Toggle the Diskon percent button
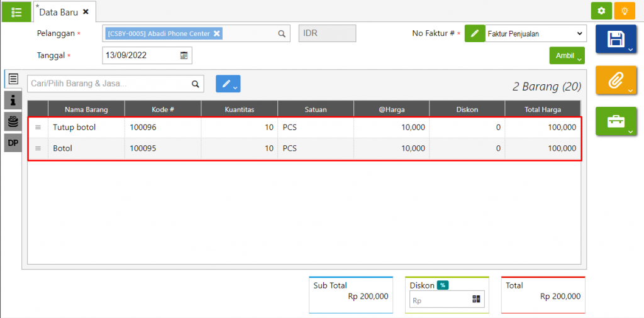The image size is (644, 318). pos(442,285)
